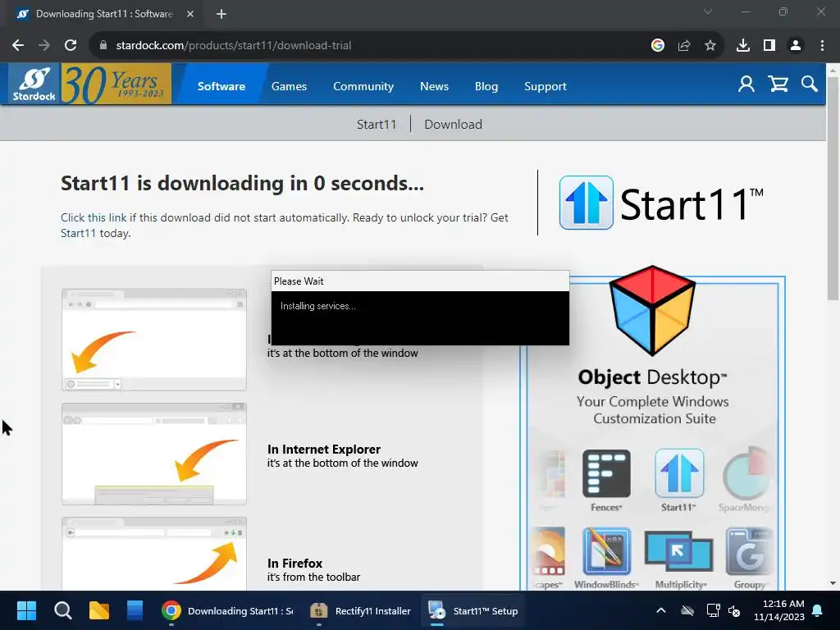The width and height of the screenshot is (840, 630).
Task: Open the Software nav menu
Action: [221, 86]
